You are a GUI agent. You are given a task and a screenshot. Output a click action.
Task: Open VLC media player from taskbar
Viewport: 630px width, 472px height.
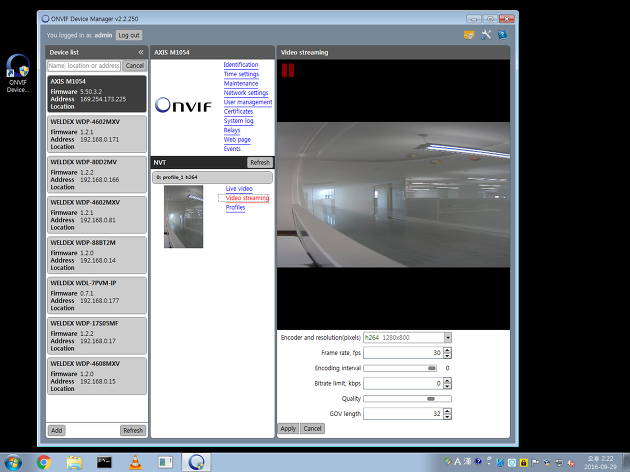point(135,462)
